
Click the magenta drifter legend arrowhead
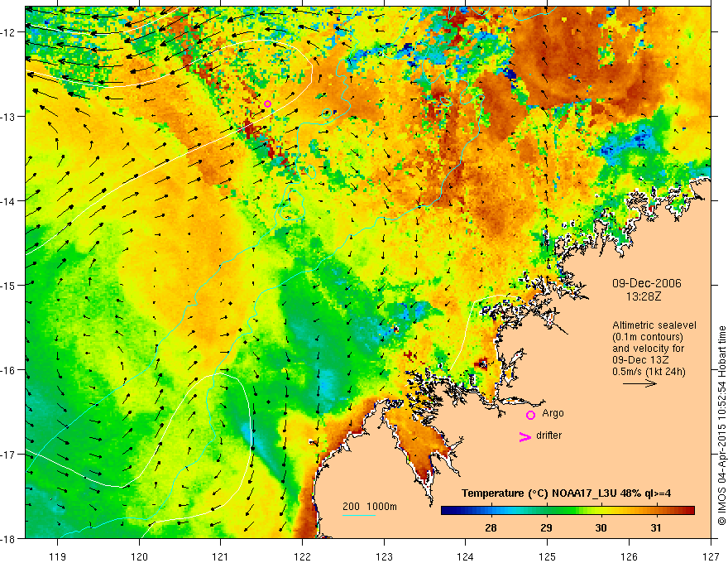tap(525, 436)
